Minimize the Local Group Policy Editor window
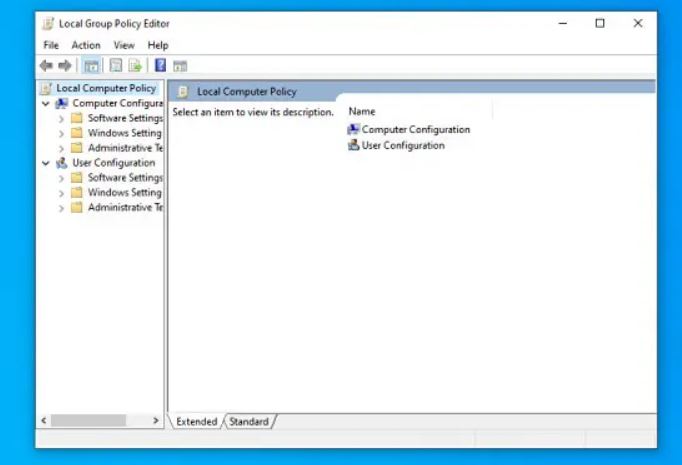This screenshot has height=465, width=682. click(562, 23)
